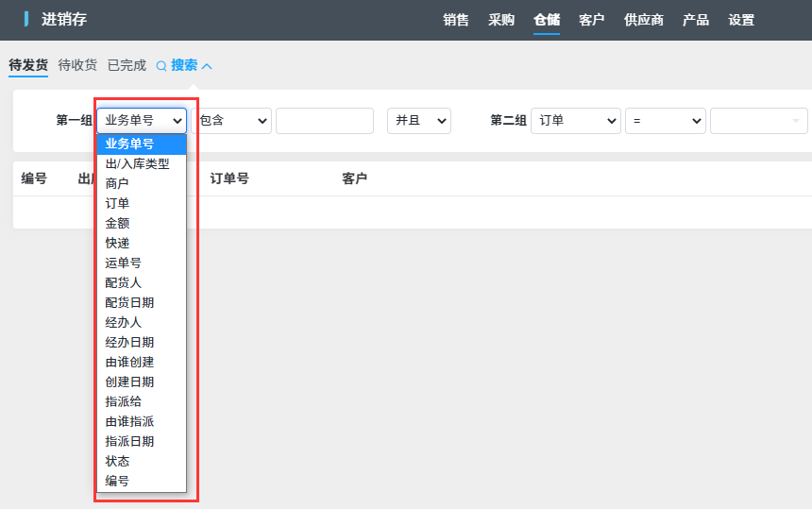Open the 产品 menu
The image size is (812, 509).
pos(696,20)
